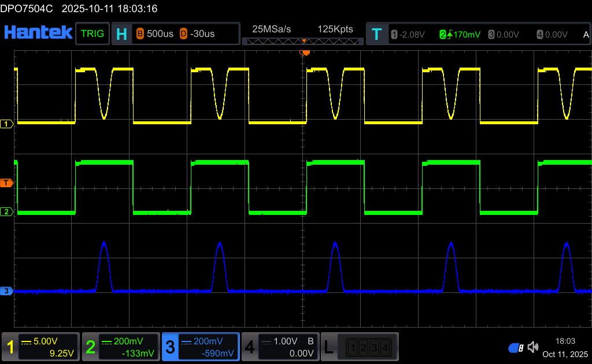Click channel 3 offset -590mV
592x364 pixels.
pyautogui.click(x=218, y=354)
